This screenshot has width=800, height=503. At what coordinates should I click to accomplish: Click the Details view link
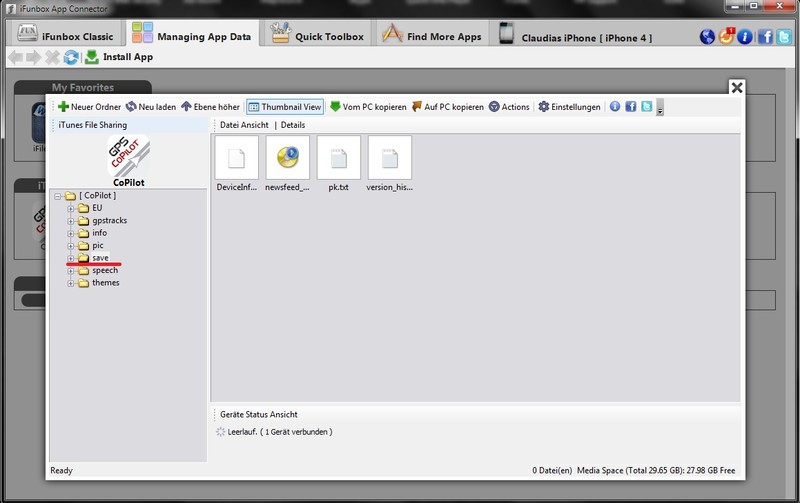[x=293, y=125]
